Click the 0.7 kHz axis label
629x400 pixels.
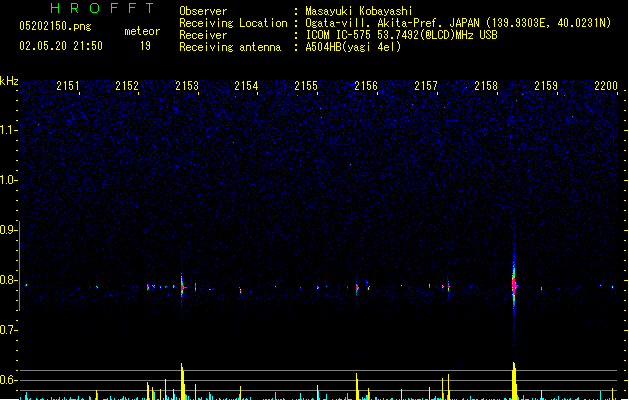click(8, 330)
